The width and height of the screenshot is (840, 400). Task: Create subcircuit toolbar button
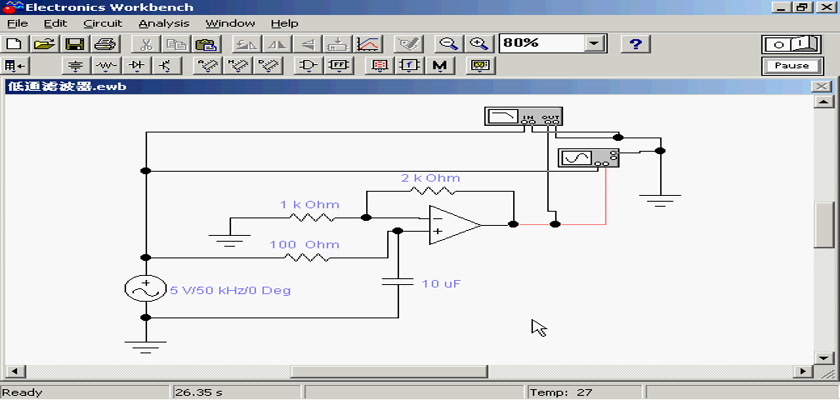(x=338, y=44)
